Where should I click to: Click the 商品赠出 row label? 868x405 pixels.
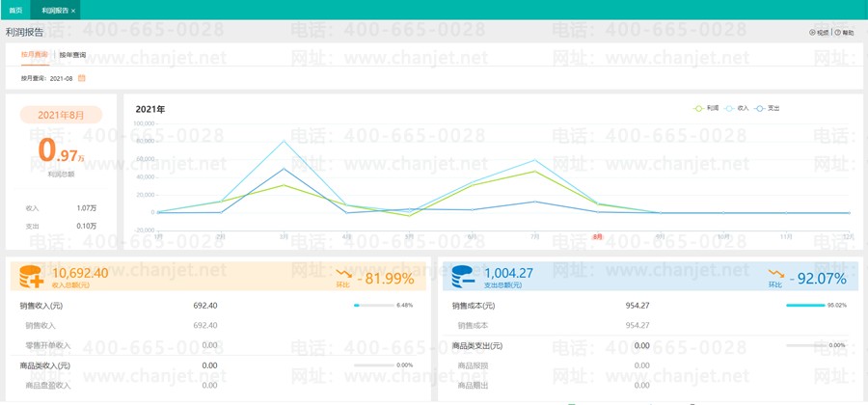click(x=474, y=385)
